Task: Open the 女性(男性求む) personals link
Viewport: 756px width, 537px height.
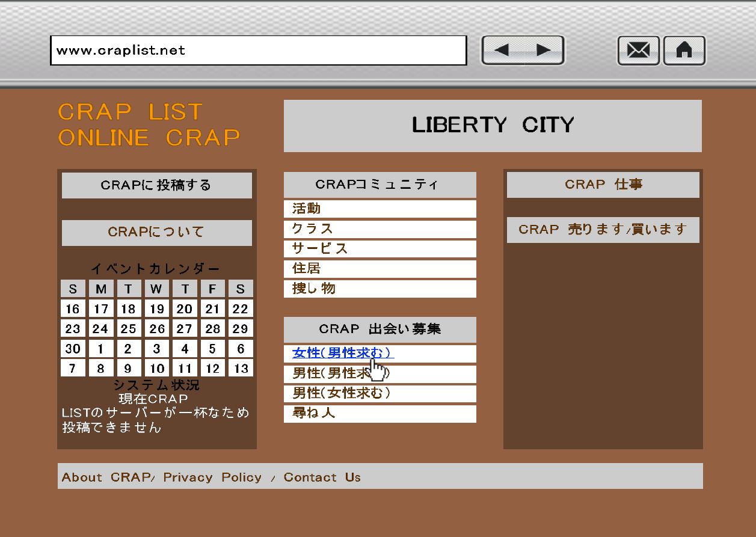Action: [380, 354]
